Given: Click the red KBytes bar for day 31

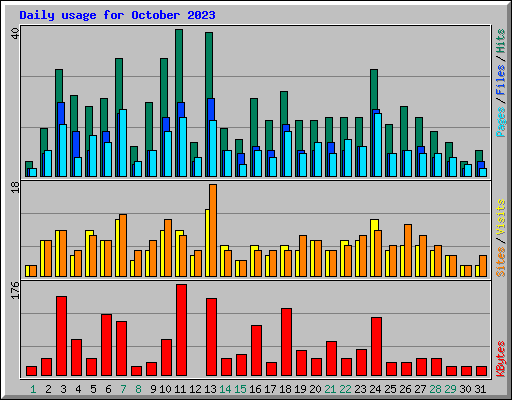Looking at the screenshot, I should tap(481, 371).
